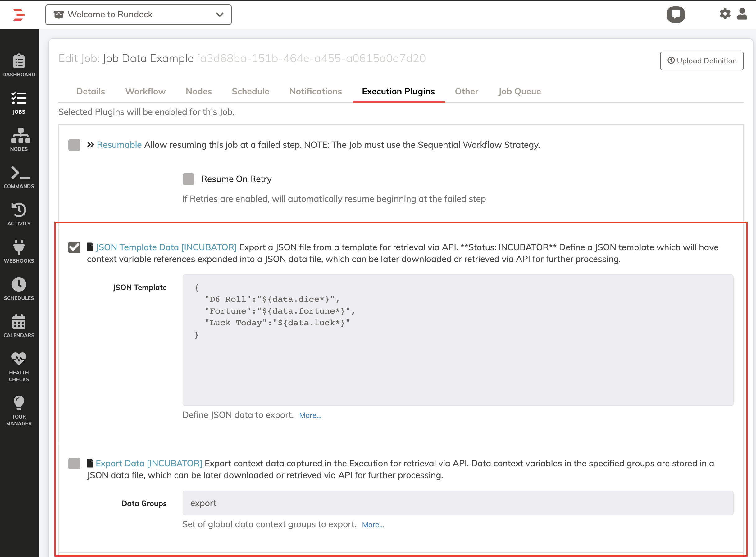Open the Welcome to Rundeck project dropdown
756x557 pixels.
coord(139,15)
